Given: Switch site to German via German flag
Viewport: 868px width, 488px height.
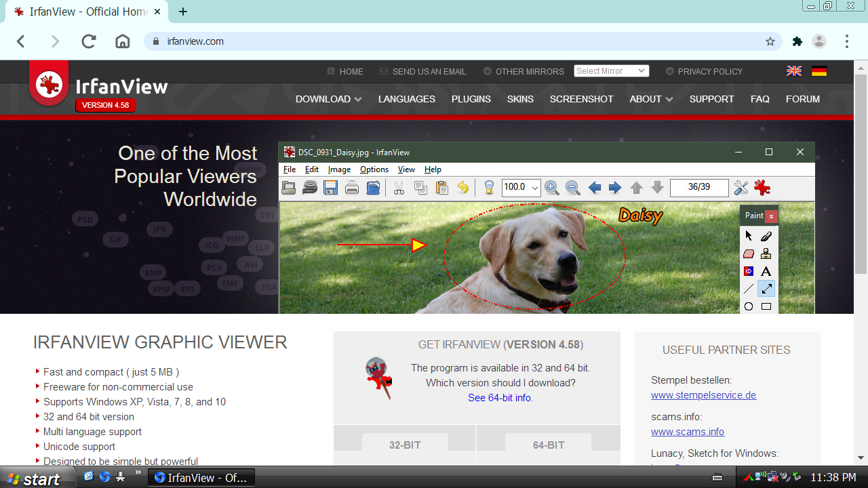Looking at the screenshot, I should tap(819, 71).
